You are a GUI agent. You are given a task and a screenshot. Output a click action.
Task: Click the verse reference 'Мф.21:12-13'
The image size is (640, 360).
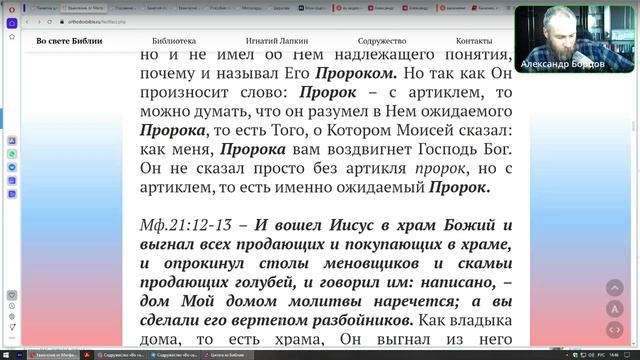[186, 225]
